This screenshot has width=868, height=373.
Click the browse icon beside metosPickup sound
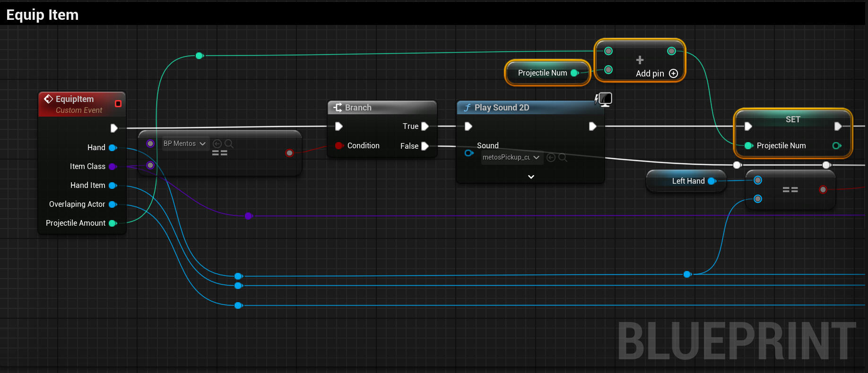pyautogui.click(x=563, y=157)
